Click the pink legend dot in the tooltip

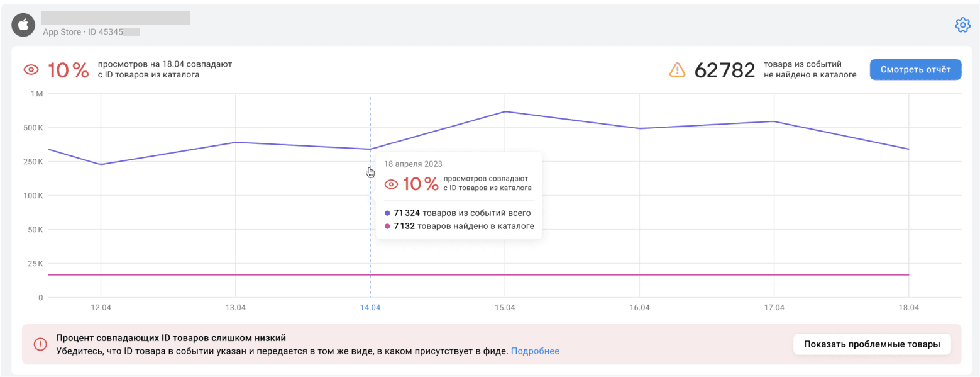pyautogui.click(x=387, y=227)
